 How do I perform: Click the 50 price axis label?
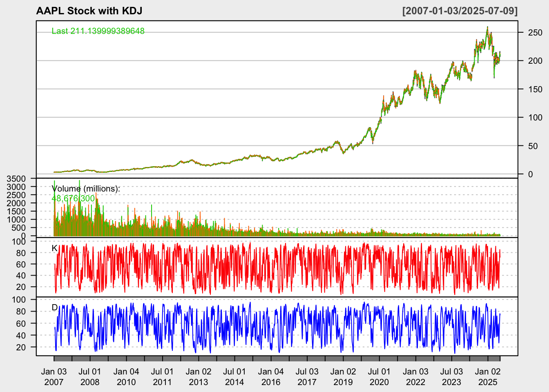click(533, 146)
